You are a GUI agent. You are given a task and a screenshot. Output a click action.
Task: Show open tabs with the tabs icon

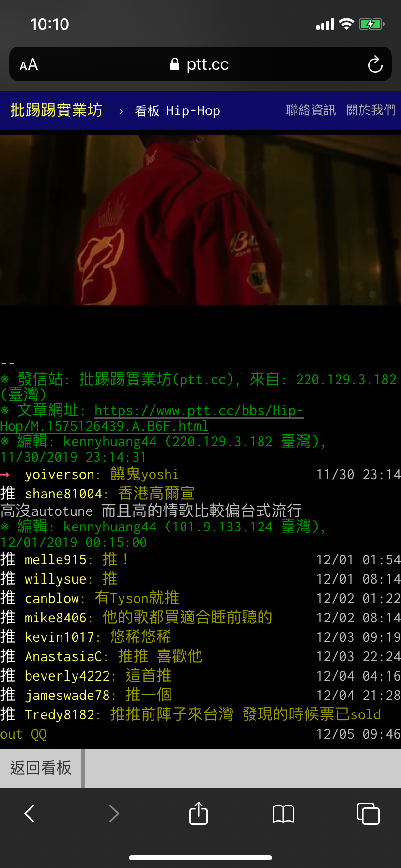(368, 813)
